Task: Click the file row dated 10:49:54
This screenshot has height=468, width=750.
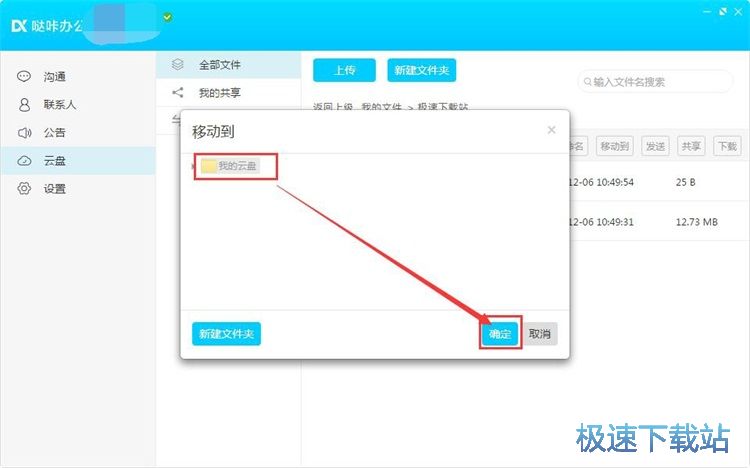Action: coord(659,182)
